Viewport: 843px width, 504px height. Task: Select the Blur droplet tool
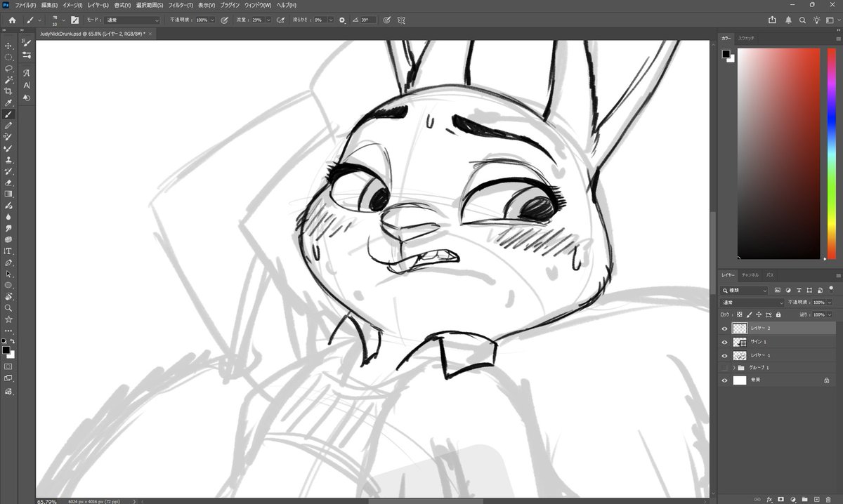click(x=8, y=217)
